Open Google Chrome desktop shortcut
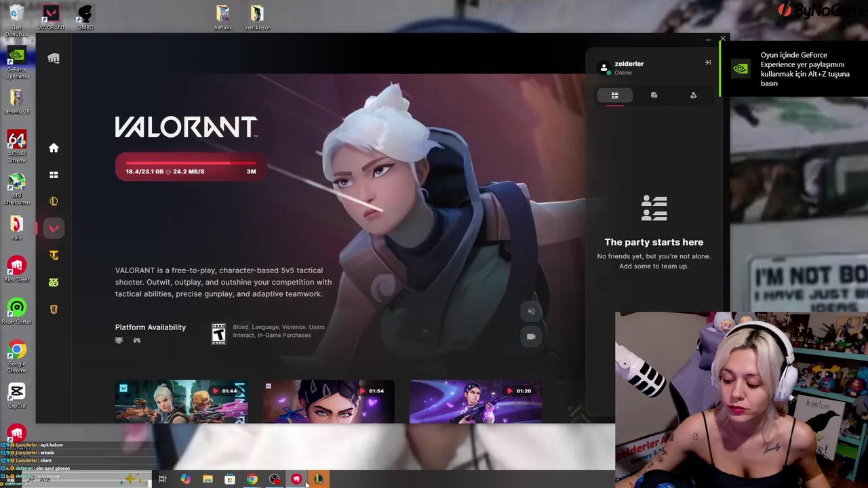Image resolution: width=868 pixels, height=488 pixels. tap(17, 357)
